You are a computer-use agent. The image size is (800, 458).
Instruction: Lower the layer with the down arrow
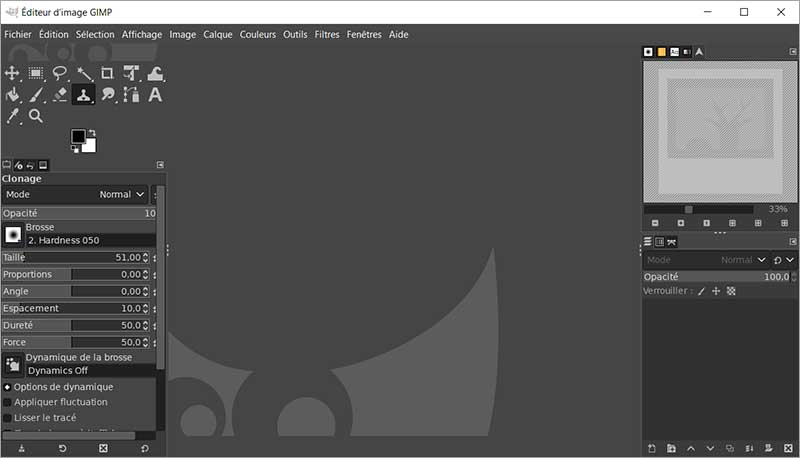click(x=710, y=448)
